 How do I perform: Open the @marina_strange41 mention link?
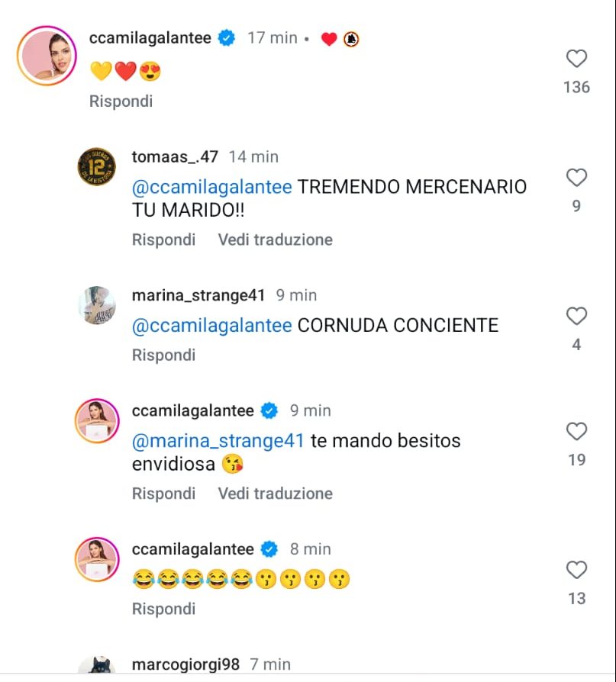(218, 441)
